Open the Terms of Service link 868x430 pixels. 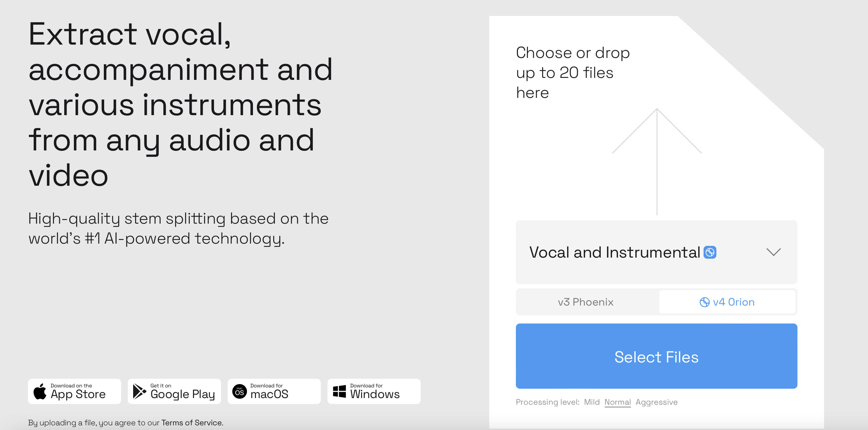point(191,423)
